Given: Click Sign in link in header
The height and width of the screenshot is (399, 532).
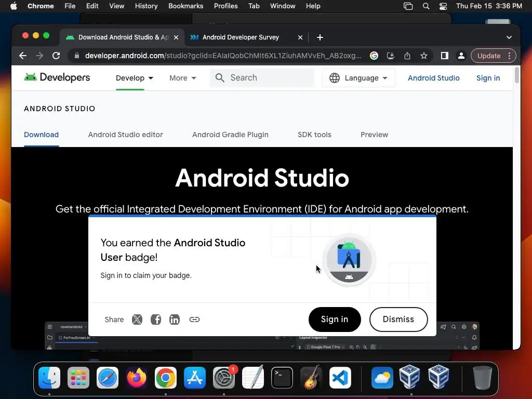Looking at the screenshot, I should coord(488,78).
